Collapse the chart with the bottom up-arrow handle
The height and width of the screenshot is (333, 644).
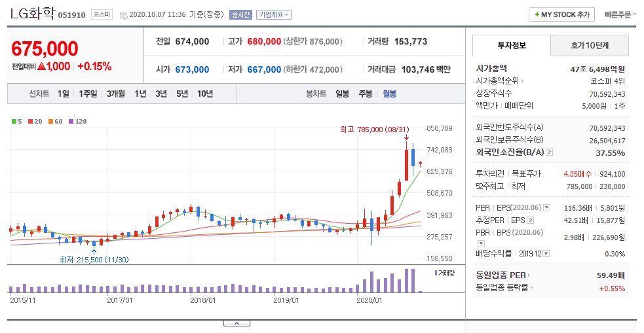237,324
